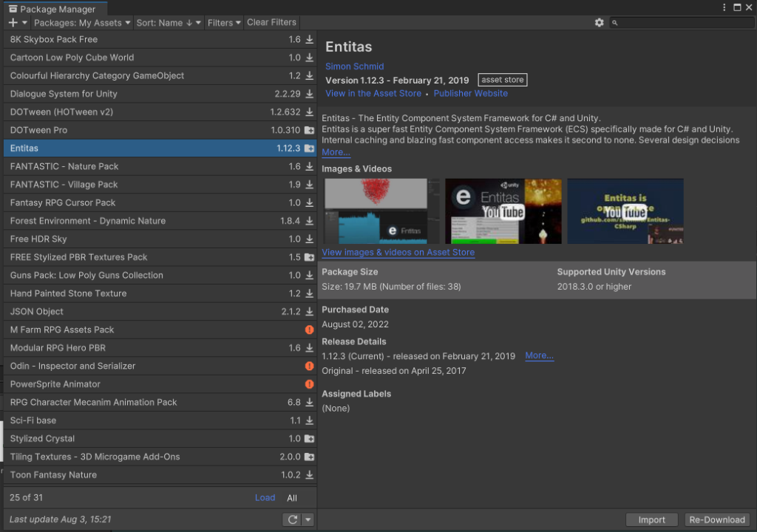The width and height of the screenshot is (757, 532).
Task: Click download icon for 8K Skybox Pack Free
Action: [x=310, y=40]
